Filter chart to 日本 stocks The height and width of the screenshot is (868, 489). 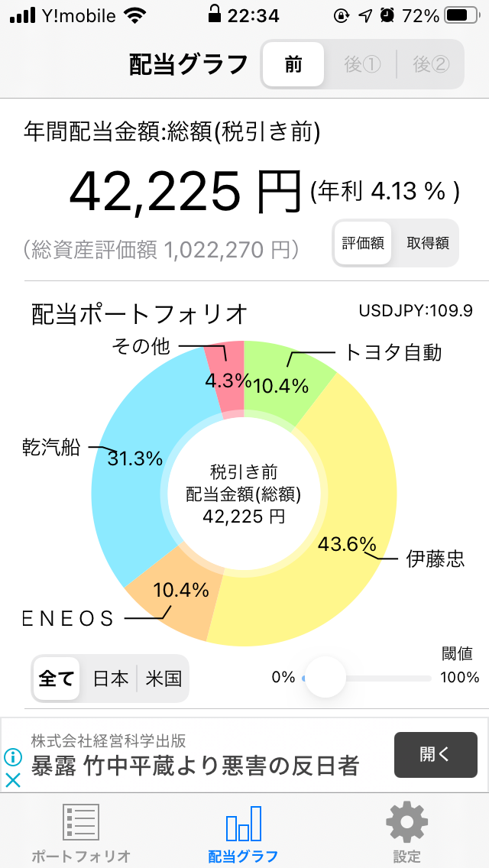(x=110, y=679)
